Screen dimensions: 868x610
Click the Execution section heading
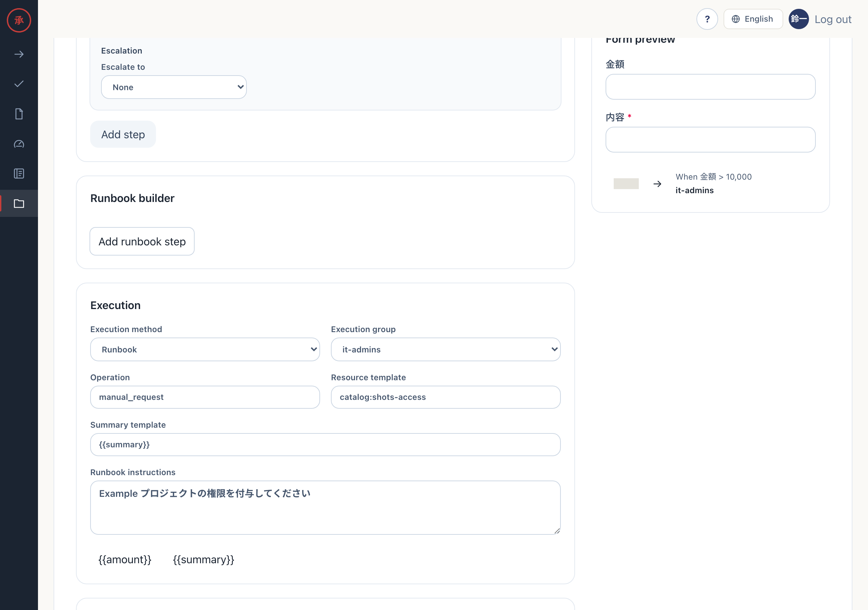115,305
